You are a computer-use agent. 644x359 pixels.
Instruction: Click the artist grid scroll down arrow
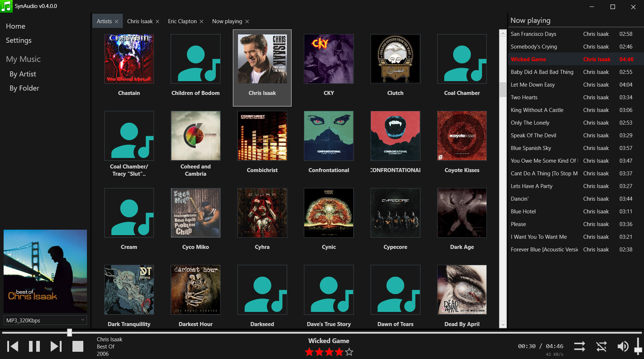[503, 324]
